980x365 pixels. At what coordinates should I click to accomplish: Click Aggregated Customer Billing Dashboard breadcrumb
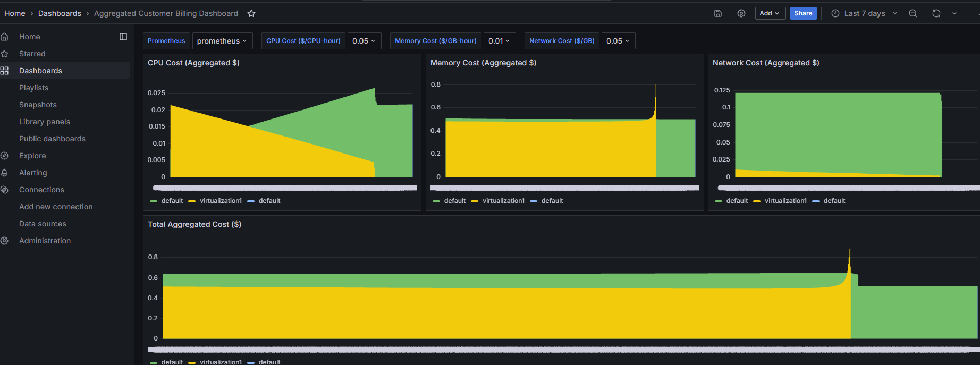pos(166,13)
